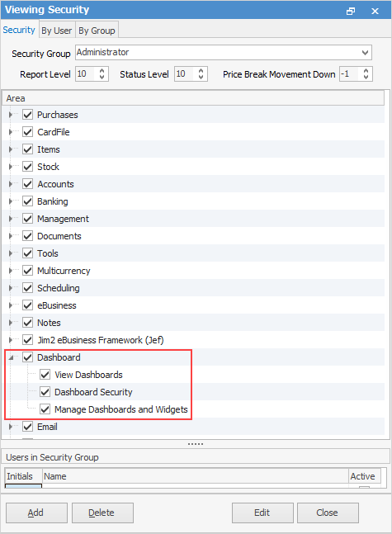The width and height of the screenshot is (392, 534).
Task: Uncheck the View Dashboards checkbox
Action: pos(45,375)
